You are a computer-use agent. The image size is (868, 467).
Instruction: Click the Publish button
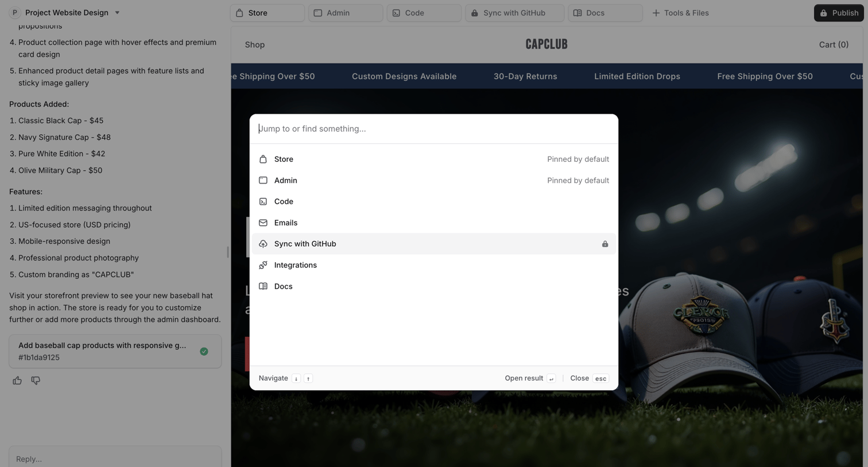[839, 13]
